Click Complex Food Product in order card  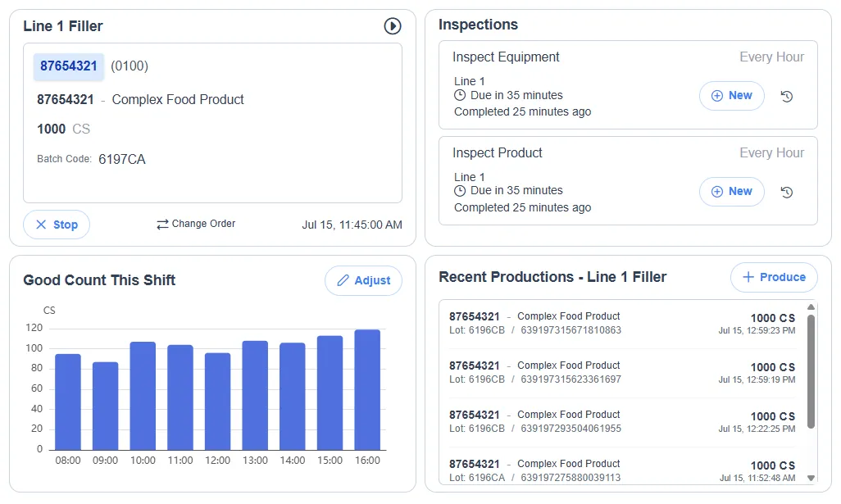pyautogui.click(x=178, y=99)
